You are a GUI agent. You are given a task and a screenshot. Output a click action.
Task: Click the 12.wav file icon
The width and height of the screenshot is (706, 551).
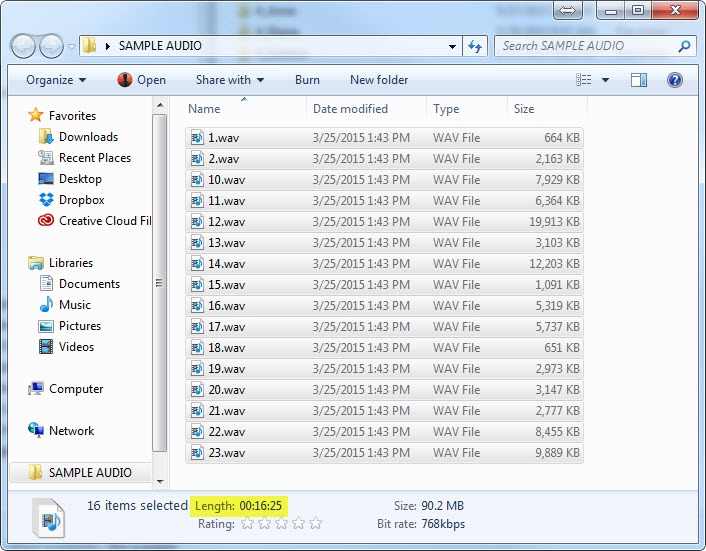(x=197, y=222)
